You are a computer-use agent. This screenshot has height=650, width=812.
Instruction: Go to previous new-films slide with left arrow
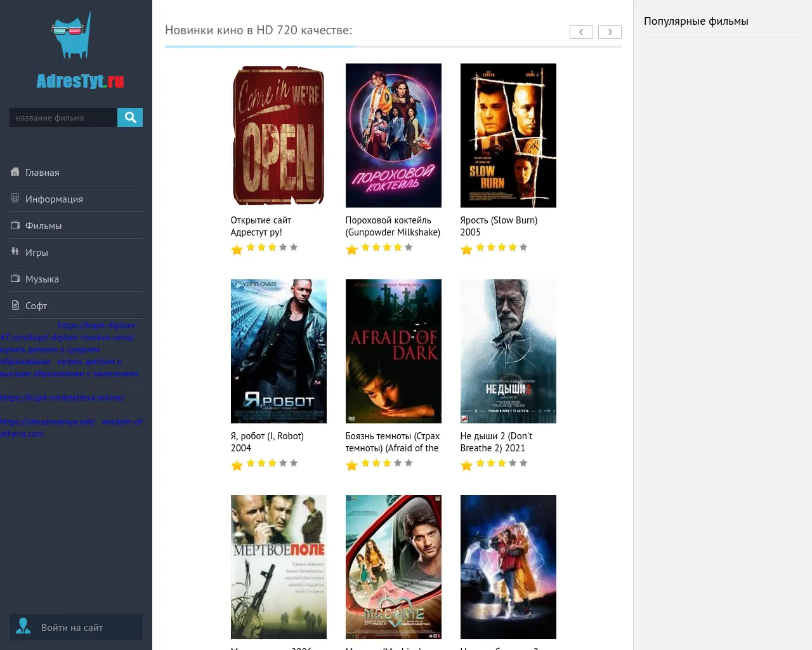point(581,32)
